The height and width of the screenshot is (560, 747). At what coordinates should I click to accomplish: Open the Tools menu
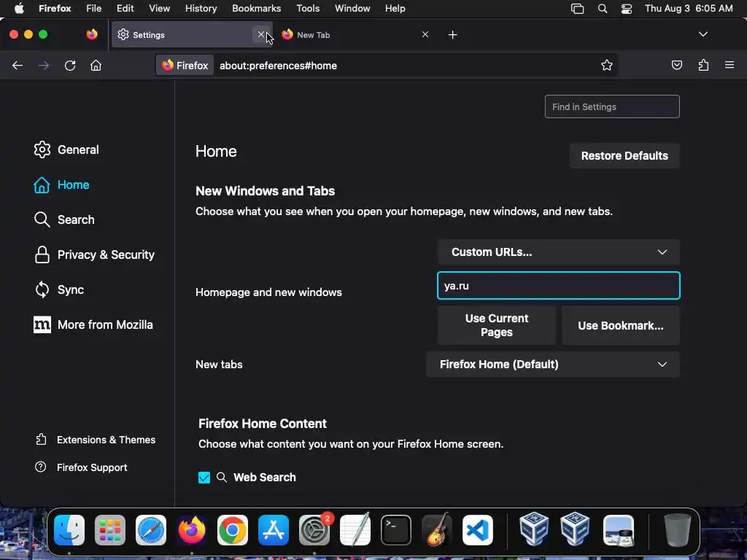point(308,9)
